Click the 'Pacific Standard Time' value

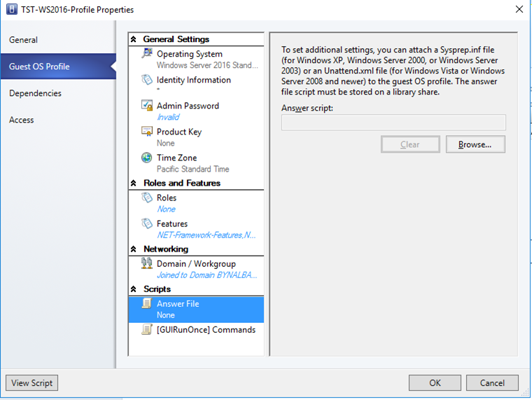pos(192,169)
